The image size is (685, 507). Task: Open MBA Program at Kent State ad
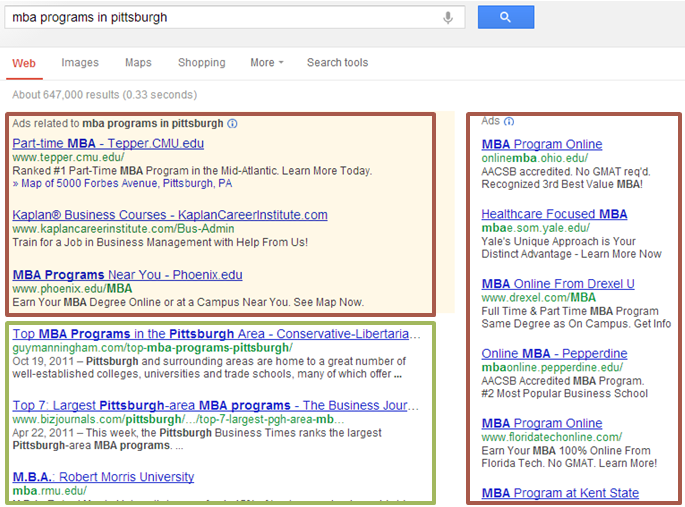point(560,493)
